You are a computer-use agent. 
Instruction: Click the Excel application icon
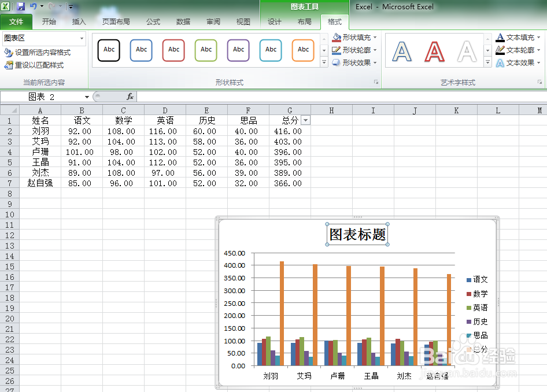coord(6,6)
